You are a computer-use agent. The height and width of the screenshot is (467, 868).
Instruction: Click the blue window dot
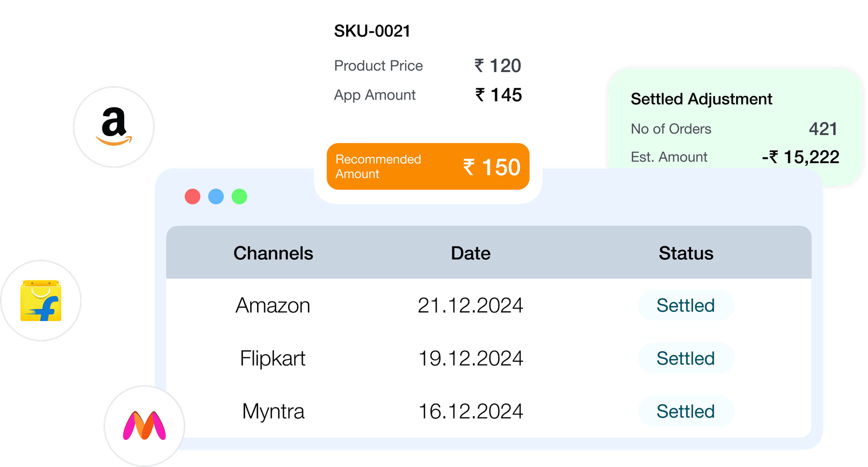coord(216,196)
